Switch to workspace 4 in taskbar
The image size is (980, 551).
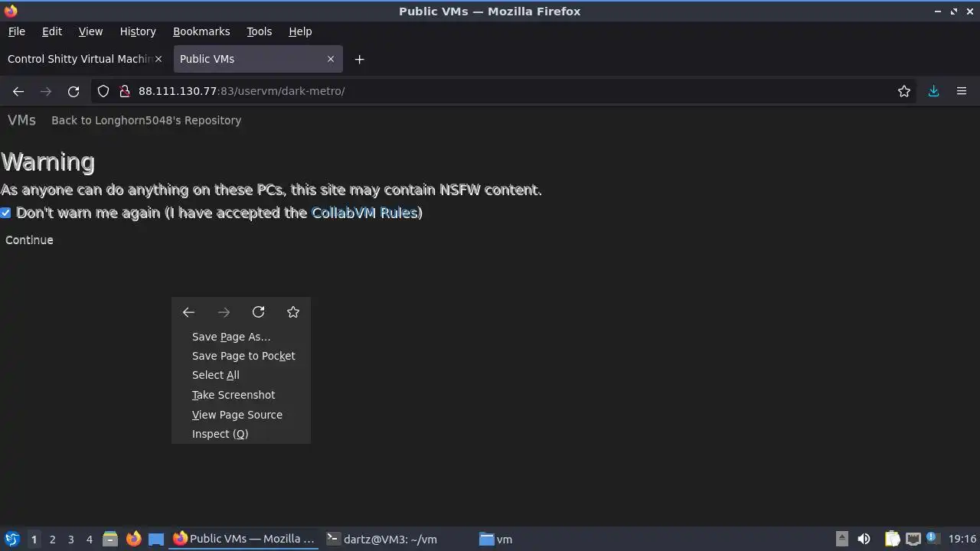point(90,540)
